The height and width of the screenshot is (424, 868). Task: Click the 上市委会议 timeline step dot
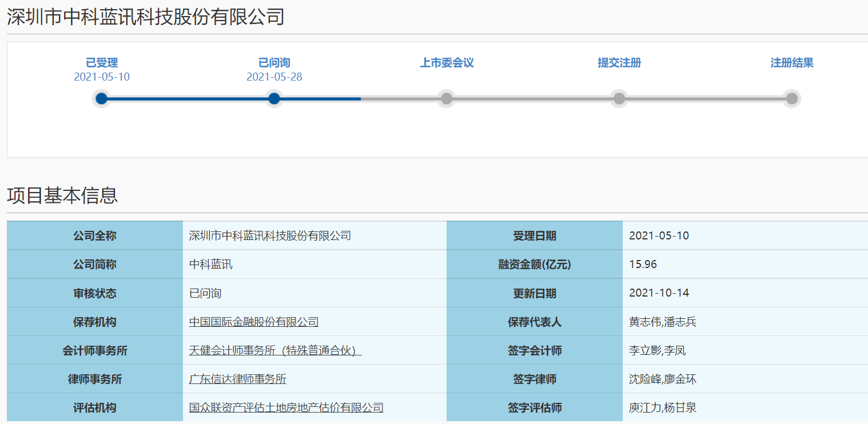coord(447,99)
